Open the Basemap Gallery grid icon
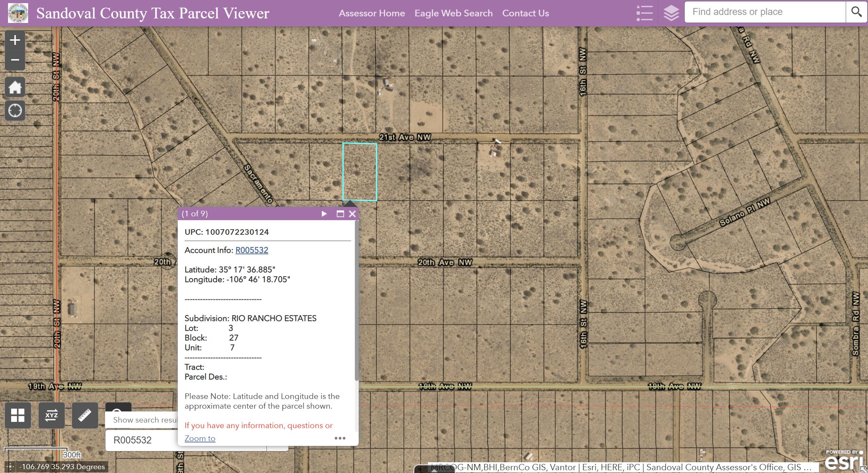 click(x=18, y=415)
